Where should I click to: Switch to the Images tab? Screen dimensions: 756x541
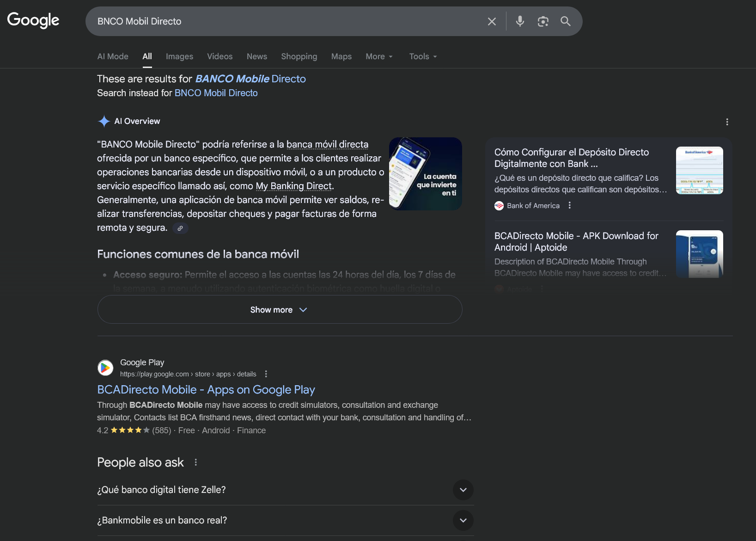[179, 56]
